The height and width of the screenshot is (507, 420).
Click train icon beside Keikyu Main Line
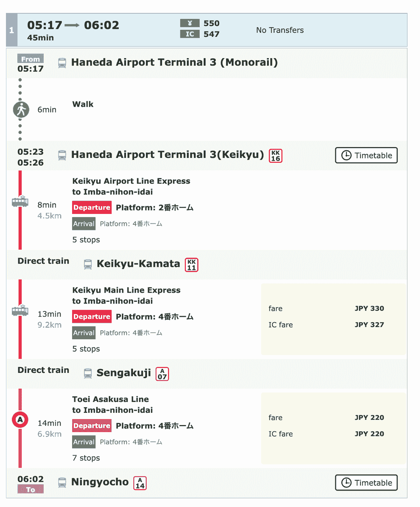(x=20, y=311)
